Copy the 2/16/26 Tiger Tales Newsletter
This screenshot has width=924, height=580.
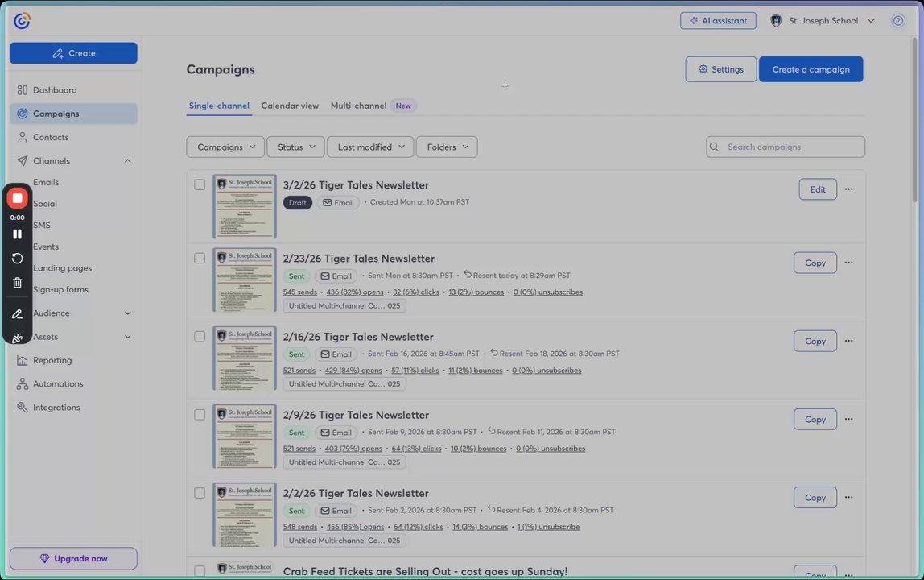[x=815, y=341]
